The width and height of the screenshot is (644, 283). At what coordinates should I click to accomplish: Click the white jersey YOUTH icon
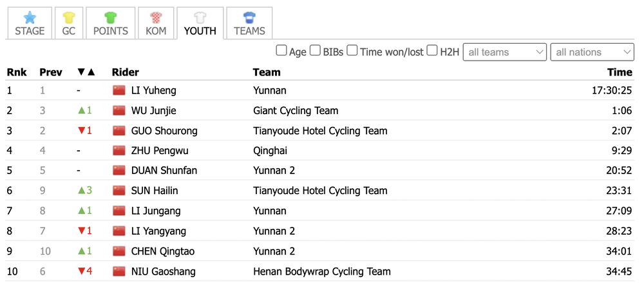coord(200,17)
